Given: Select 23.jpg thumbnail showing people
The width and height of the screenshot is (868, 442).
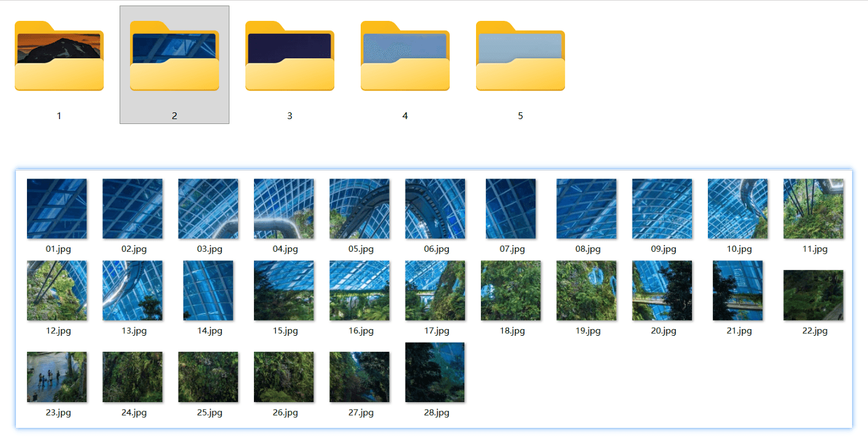Looking at the screenshot, I should [56, 377].
